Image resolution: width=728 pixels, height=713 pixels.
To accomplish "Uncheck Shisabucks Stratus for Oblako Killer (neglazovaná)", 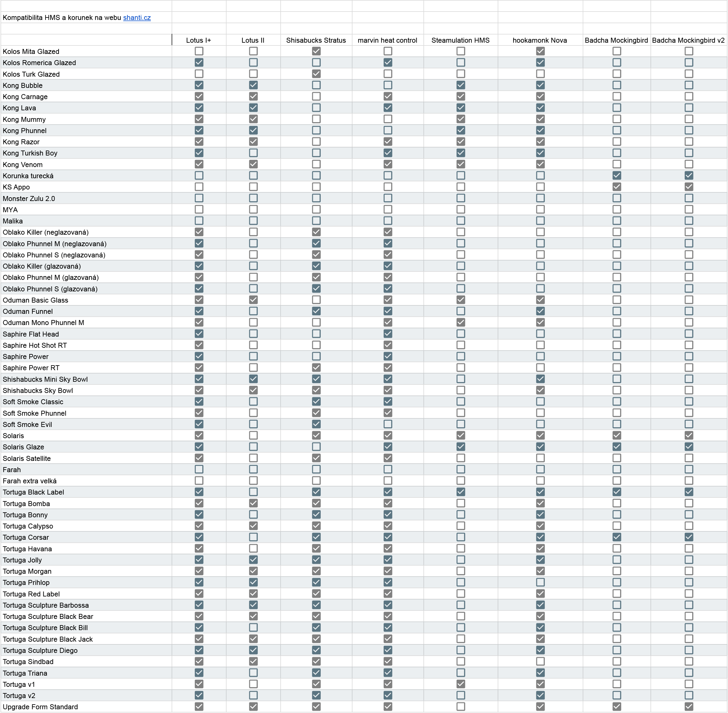I will pos(316,232).
